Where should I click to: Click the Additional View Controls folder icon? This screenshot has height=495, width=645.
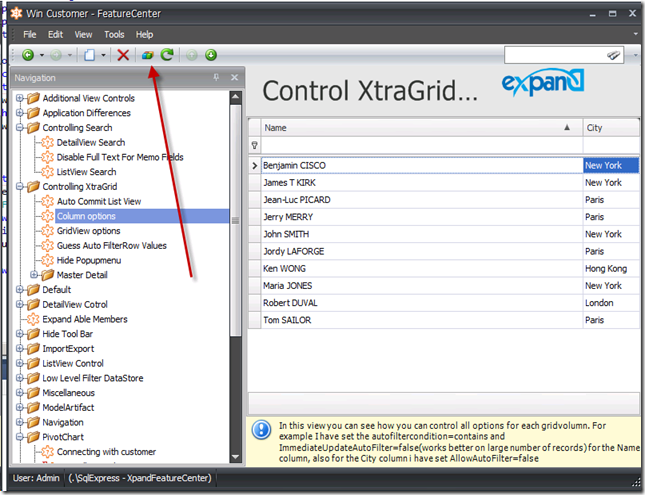click(33, 98)
